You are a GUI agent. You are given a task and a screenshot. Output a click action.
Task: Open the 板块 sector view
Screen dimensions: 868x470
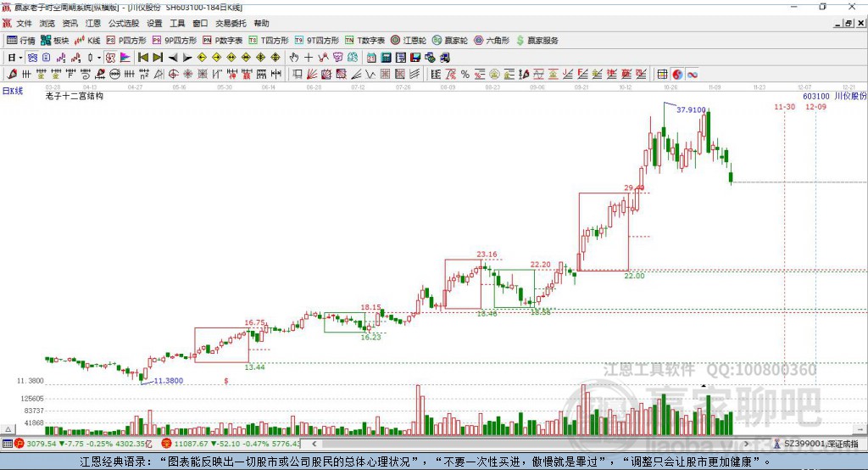55,41
